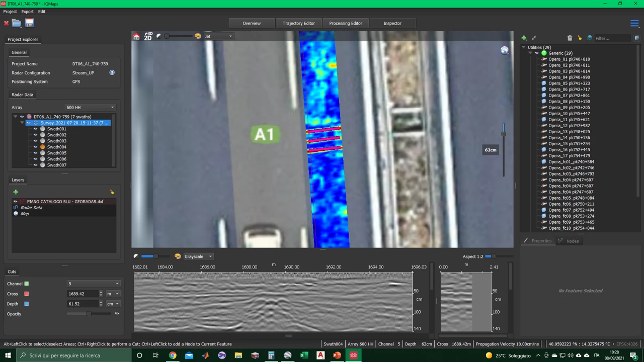Click the cube icon right of Filter box

[x=636, y=38]
